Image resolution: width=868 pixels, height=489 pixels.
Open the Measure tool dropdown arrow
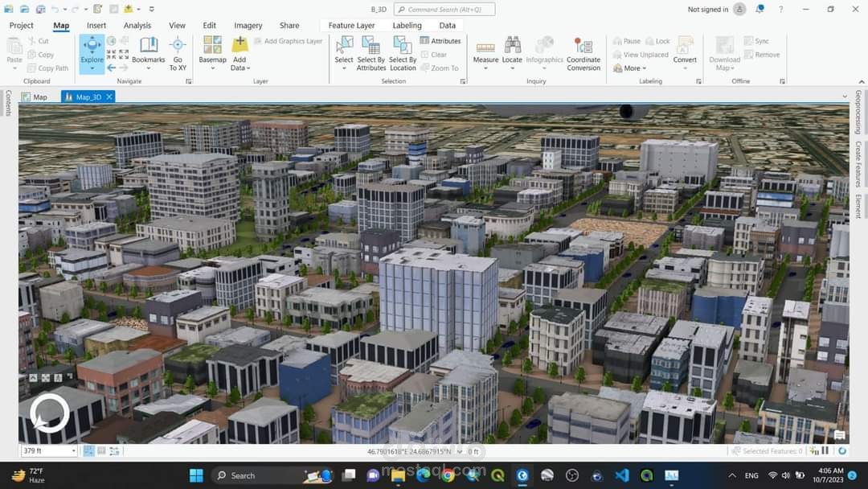[x=485, y=68]
